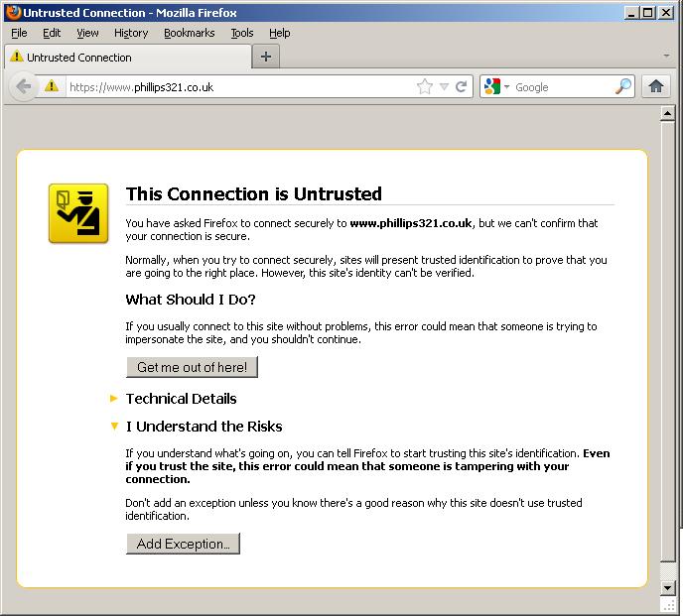Viewport: 683px width, 616px height.
Task: Collapse the I Understand the Risks section
Action: pos(196,427)
